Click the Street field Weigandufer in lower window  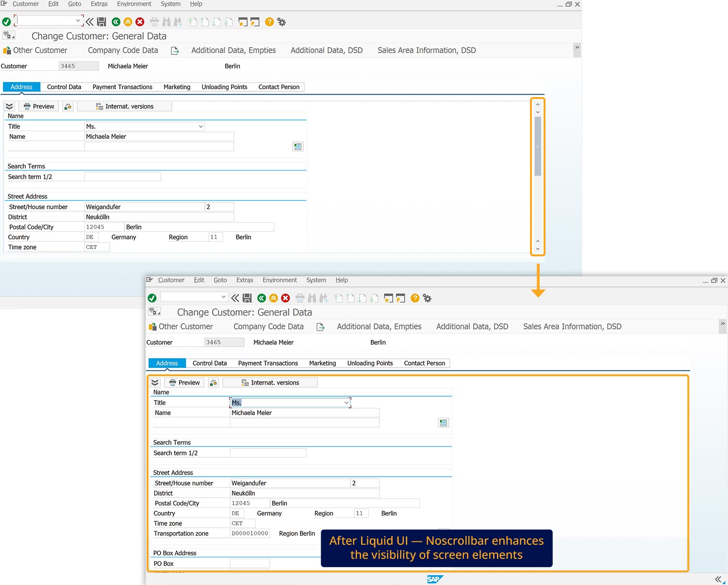click(290, 483)
